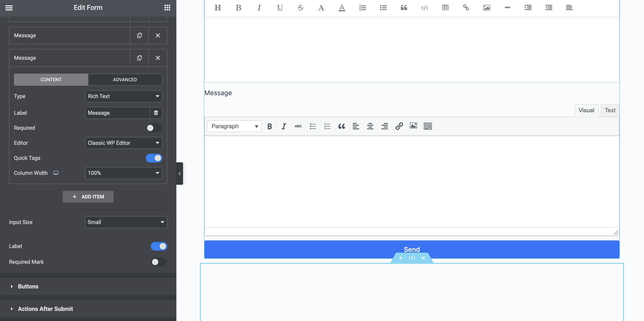This screenshot has width=644, height=321.
Task: Open the widgets grid icon
Action: 167,8
